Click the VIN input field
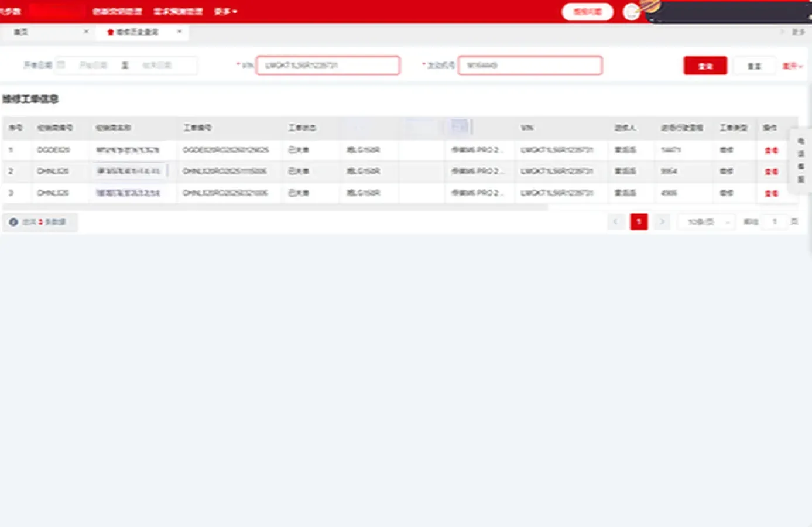The width and height of the screenshot is (812, 527). (x=328, y=65)
